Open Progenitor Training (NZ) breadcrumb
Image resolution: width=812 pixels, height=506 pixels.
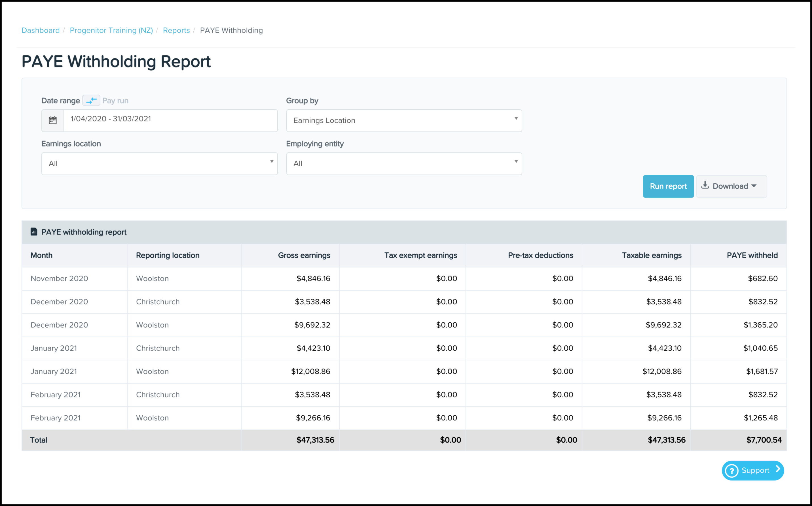[111, 30]
